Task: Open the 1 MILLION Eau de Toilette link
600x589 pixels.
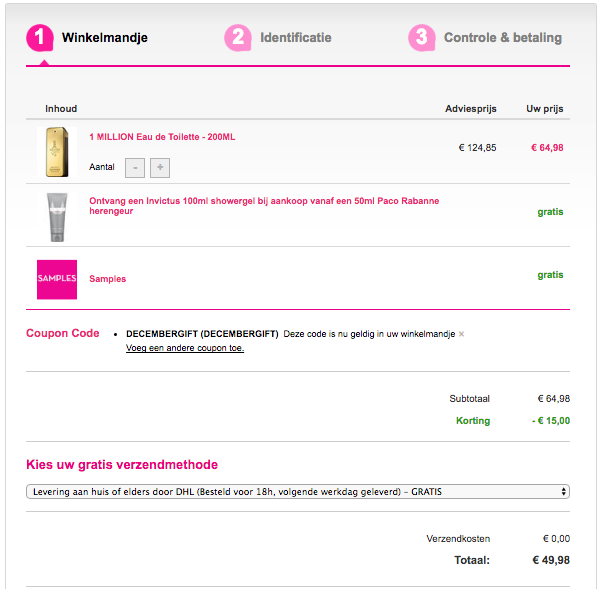Action: (162, 137)
